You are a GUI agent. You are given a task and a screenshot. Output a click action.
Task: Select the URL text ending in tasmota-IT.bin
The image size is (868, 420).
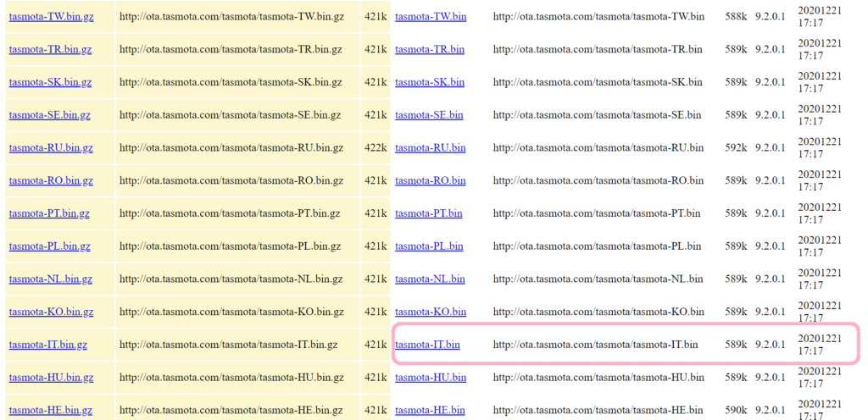596,345
